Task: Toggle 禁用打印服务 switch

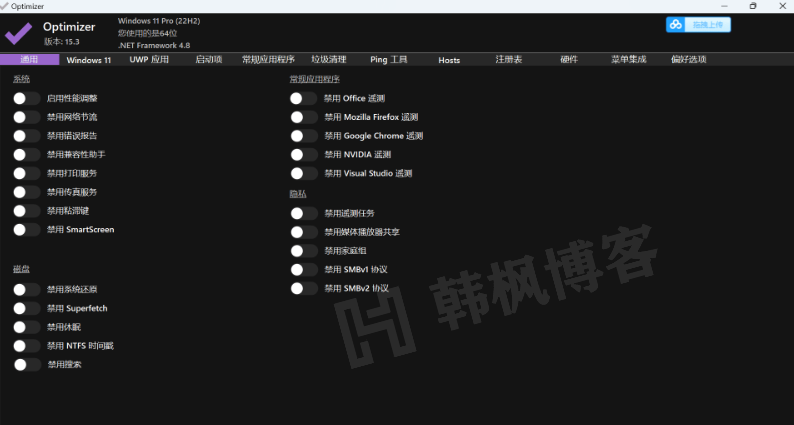Action: coord(26,173)
